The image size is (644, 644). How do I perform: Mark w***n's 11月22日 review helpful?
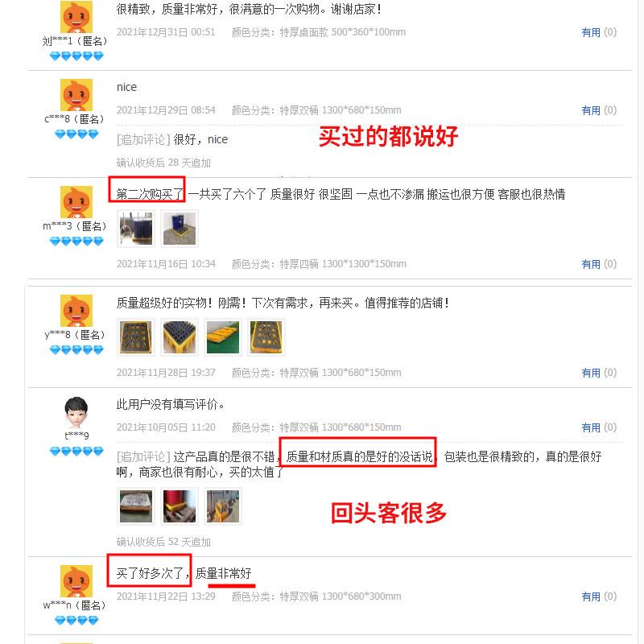599,597
